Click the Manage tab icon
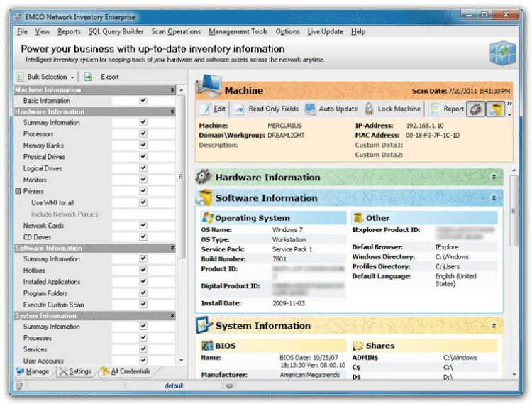Screen dimensions: 532x404 pyautogui.click(x=20, y=371)
